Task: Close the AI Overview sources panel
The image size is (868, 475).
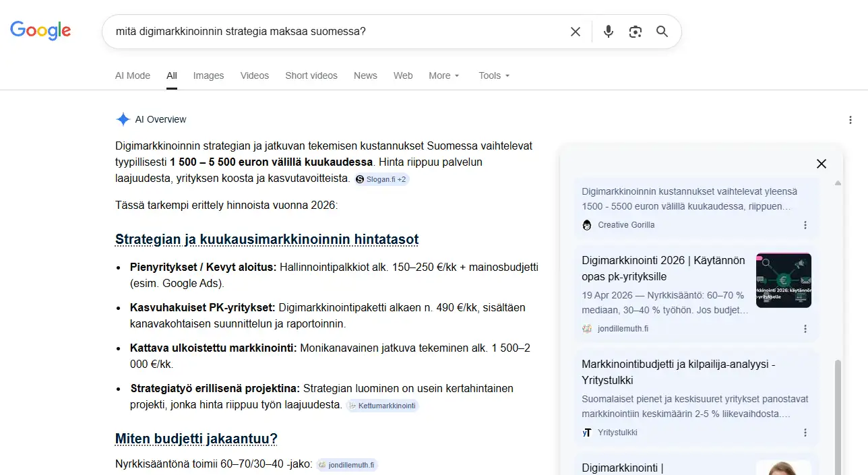Action: coord(821,164)
